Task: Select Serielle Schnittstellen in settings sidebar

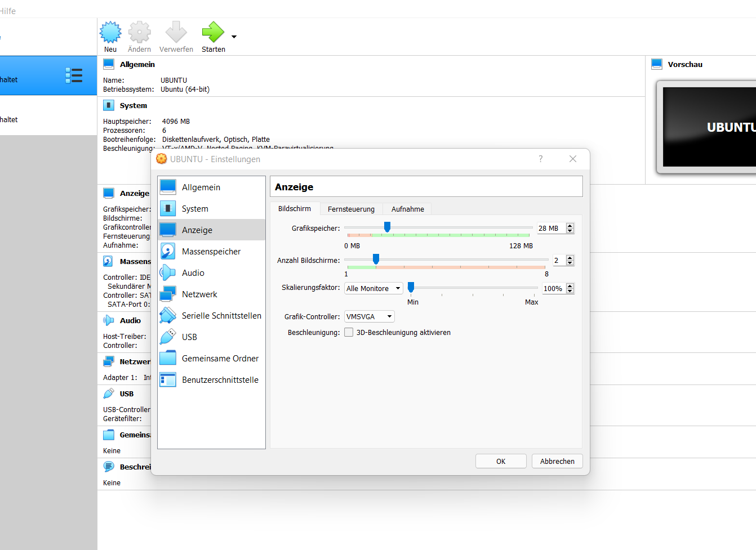Action: tap(211, 315)
